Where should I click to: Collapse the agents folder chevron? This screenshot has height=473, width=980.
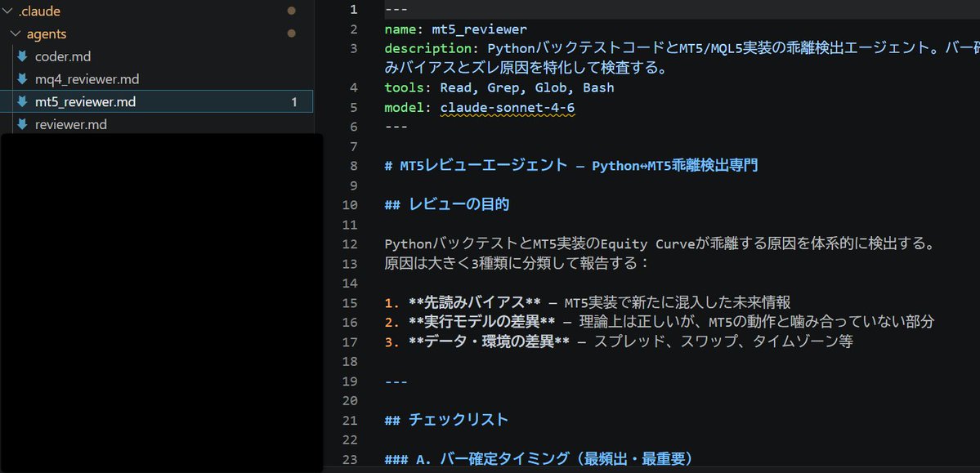[16, 33]
